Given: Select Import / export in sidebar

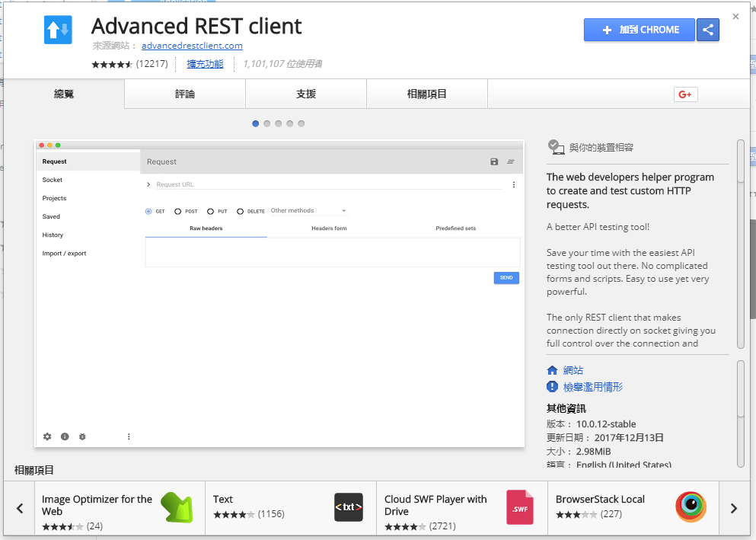Looking at the screenshot, I should [x=64, y=253].
